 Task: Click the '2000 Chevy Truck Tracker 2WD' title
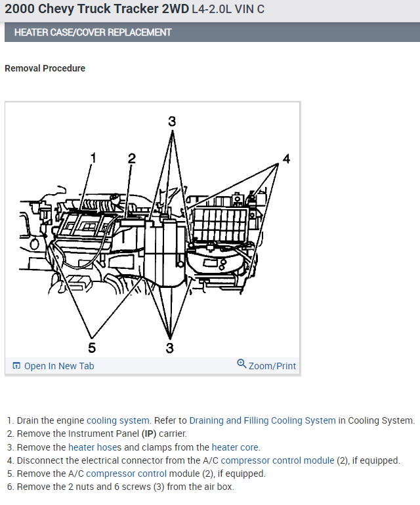coord(96,9)
